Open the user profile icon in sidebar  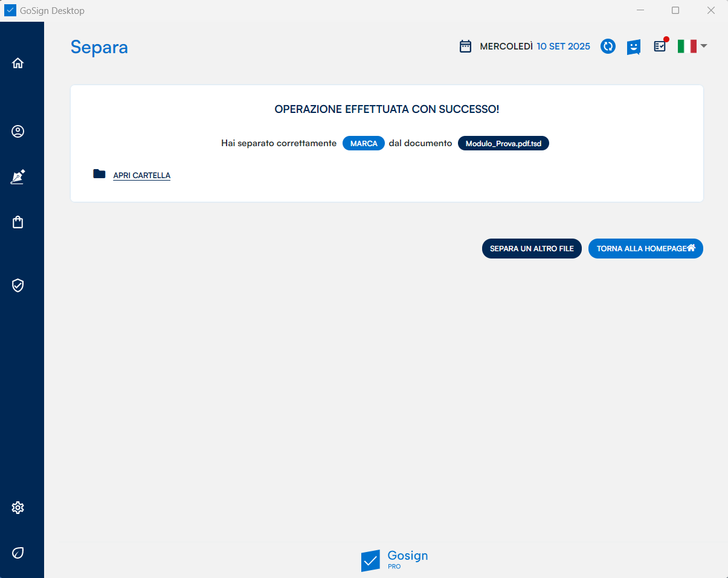tap(18, 131)
